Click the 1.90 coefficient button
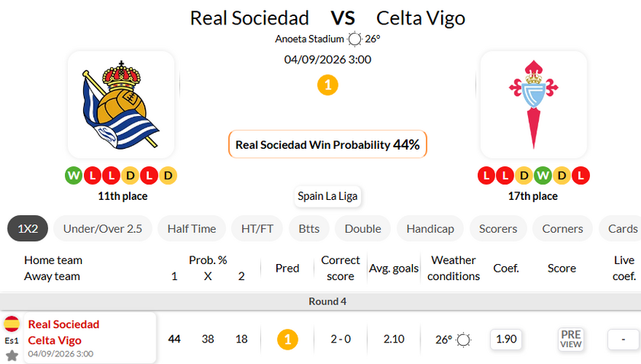Viewport: 641px width, 364px height. [x=506, y=339]
